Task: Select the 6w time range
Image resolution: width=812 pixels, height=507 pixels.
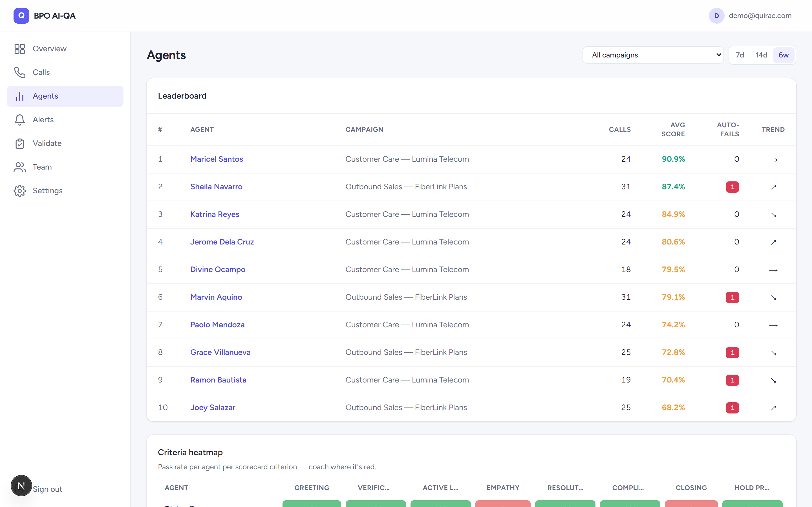Action: click(784, 55)
